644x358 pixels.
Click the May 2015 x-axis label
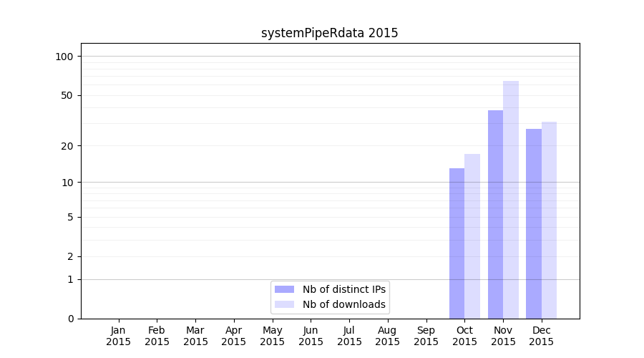pyautogui.click(x=273, y=336)
